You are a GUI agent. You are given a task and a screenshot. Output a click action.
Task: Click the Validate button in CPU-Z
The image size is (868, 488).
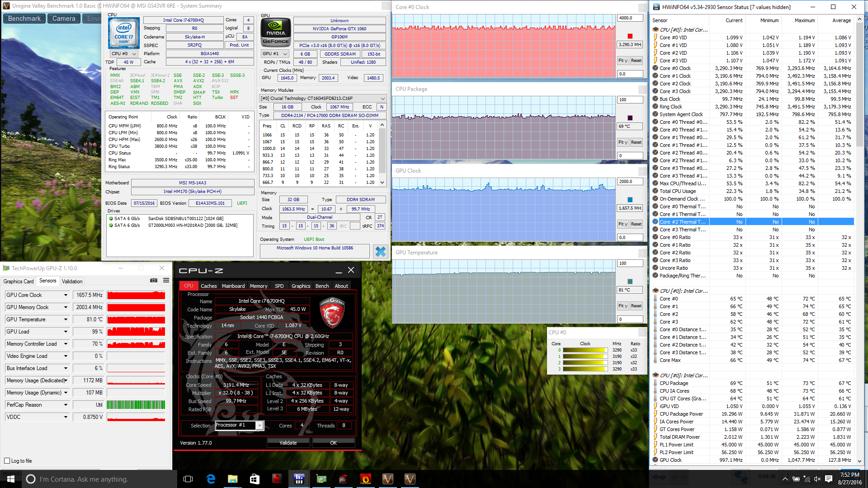pyautogui.click(x=288, y=443)
